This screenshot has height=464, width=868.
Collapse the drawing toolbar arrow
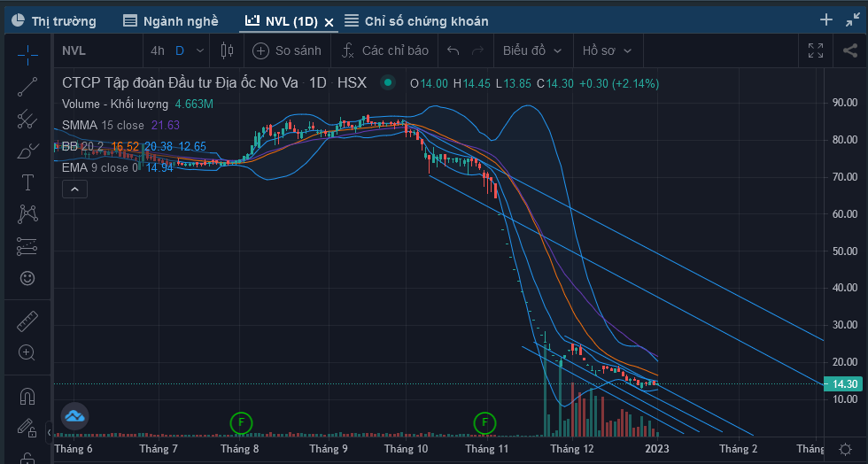49,432
